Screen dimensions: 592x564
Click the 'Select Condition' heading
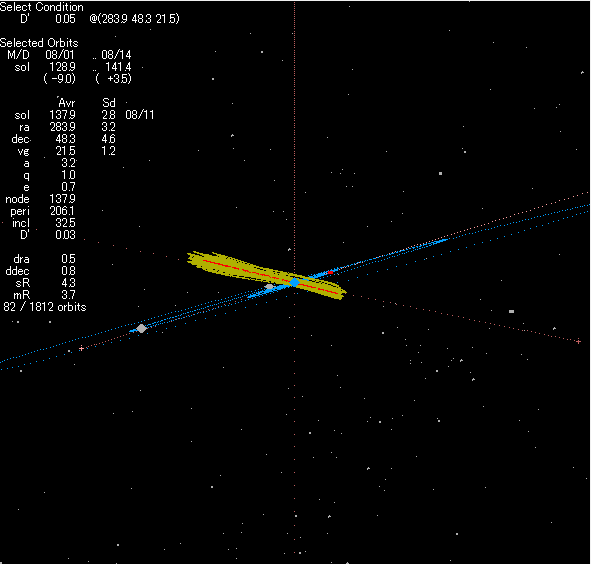point(42,7)
